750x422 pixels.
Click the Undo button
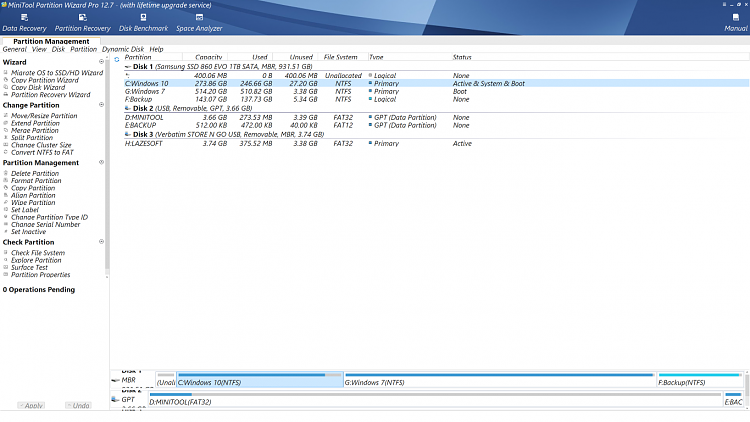tap(78, 405)
